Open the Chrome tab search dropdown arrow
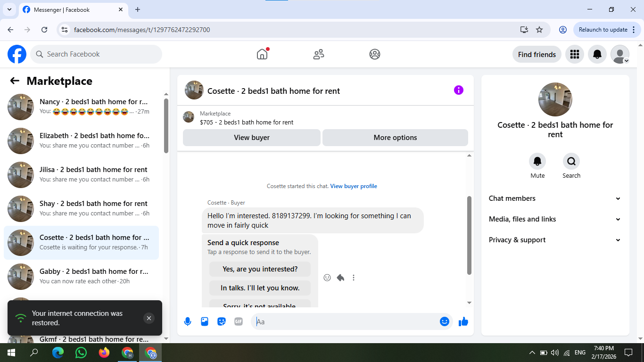This screenshot has width=644, height=362. 9,9
